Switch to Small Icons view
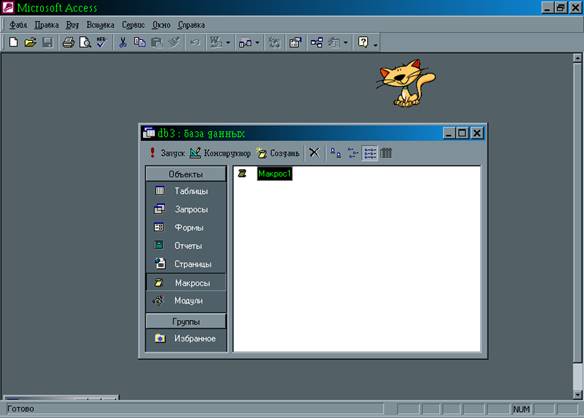584x418 pixels. point(352,153)
